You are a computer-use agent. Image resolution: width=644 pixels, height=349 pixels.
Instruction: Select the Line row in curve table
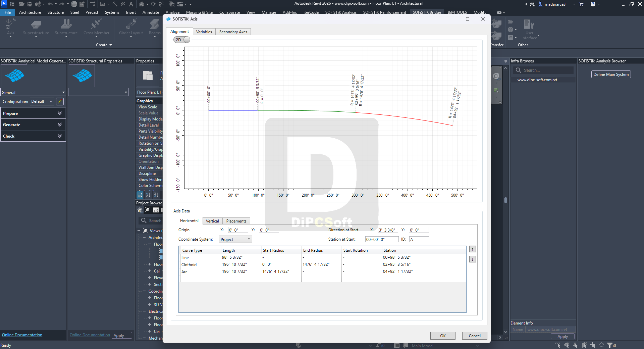tap(323, 257)
